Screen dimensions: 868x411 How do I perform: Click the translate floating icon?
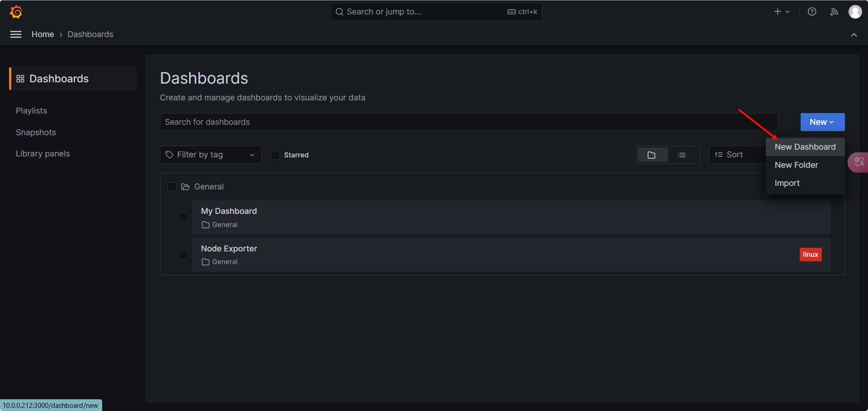(x=859, y=162)
